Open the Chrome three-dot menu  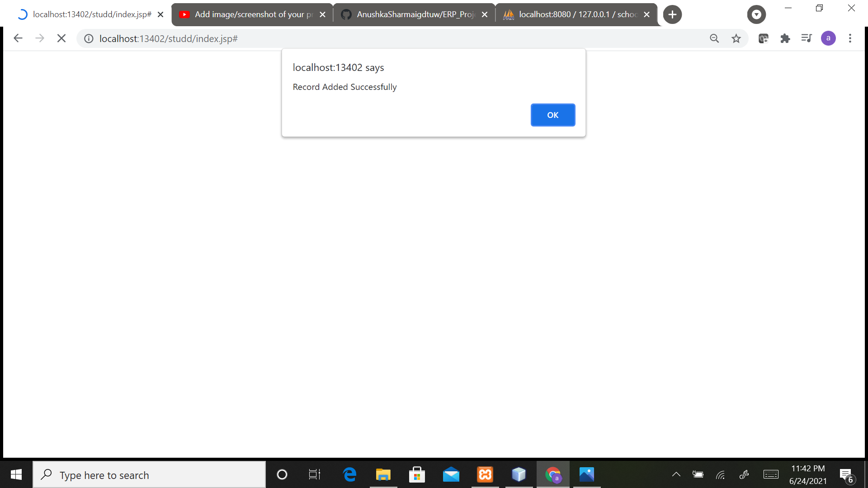[x=850, y=38]
